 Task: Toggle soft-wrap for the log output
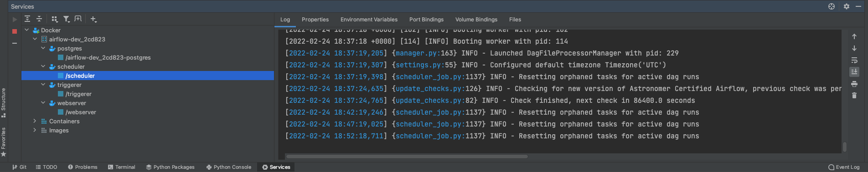854,60
